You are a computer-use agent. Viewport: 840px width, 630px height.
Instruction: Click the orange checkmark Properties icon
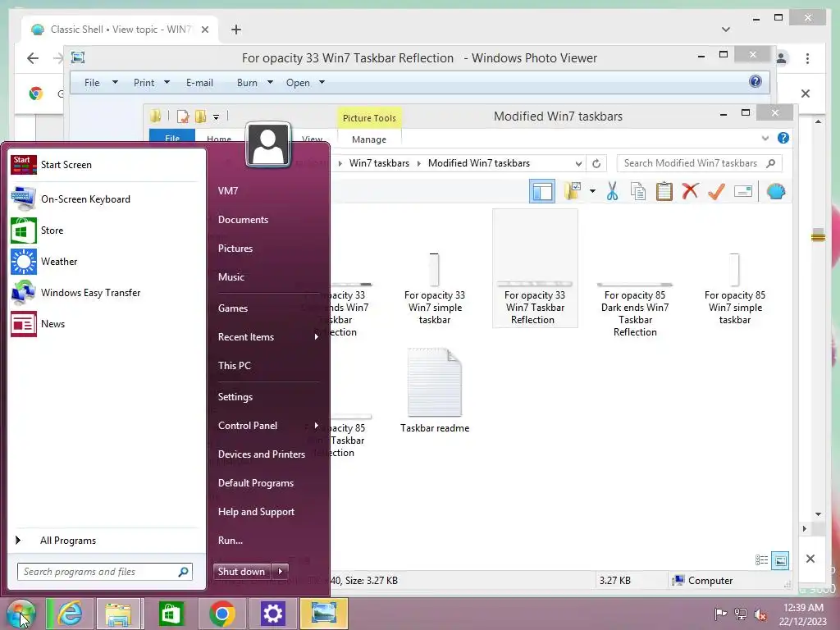(x=716, y=190)
